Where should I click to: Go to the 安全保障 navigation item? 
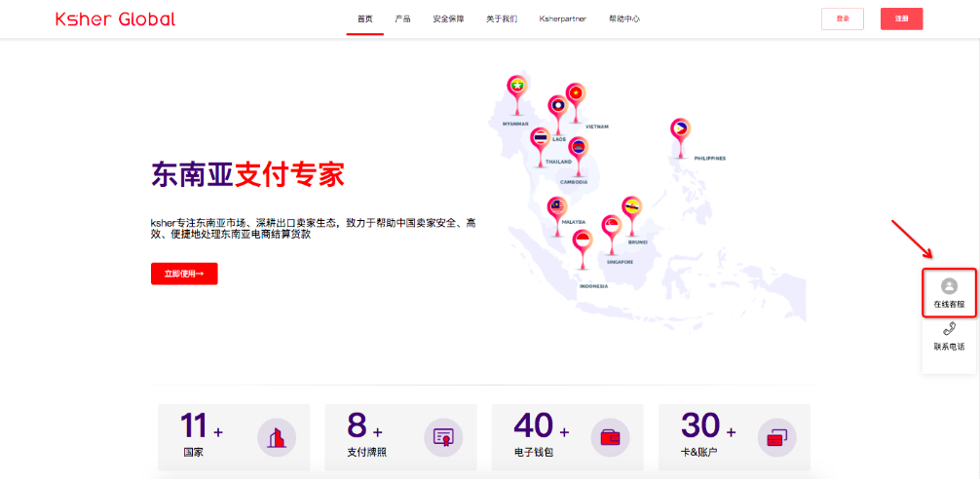pos(448,18)
